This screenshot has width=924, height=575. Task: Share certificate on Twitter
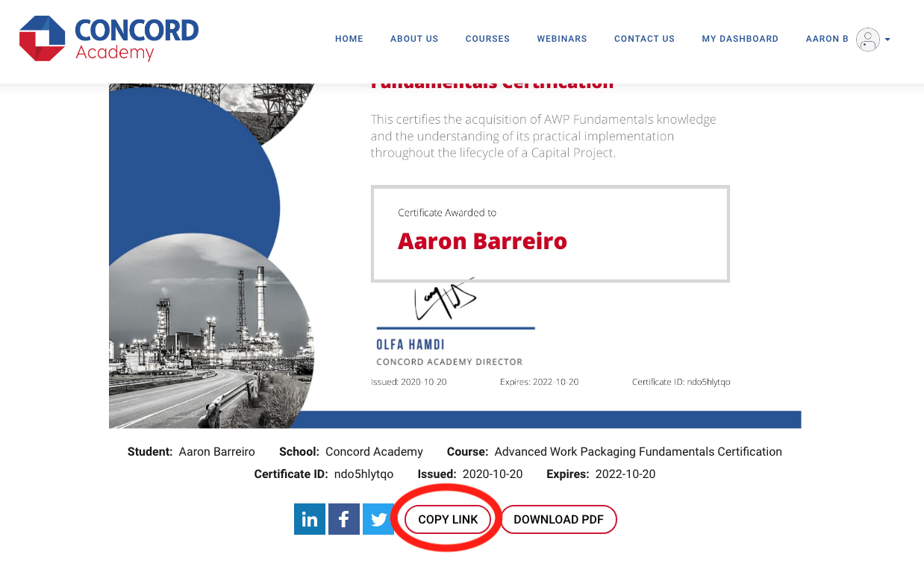378,519
